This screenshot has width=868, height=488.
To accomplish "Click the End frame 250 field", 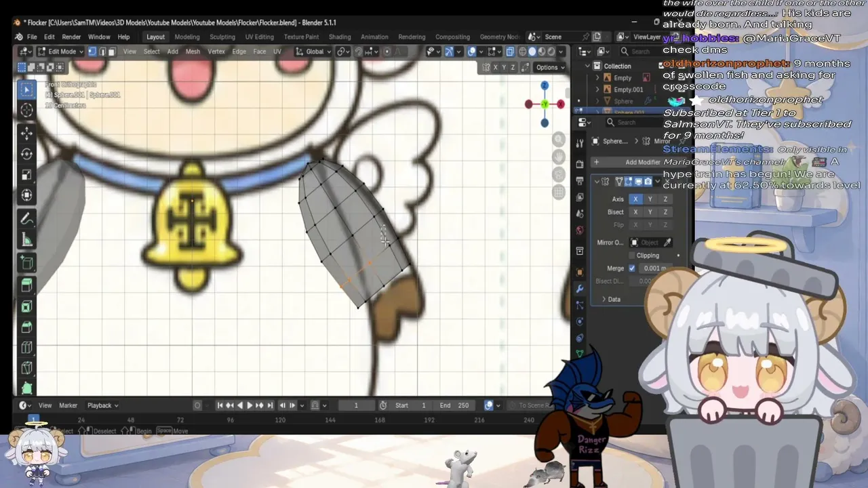I will coord(454,405).
